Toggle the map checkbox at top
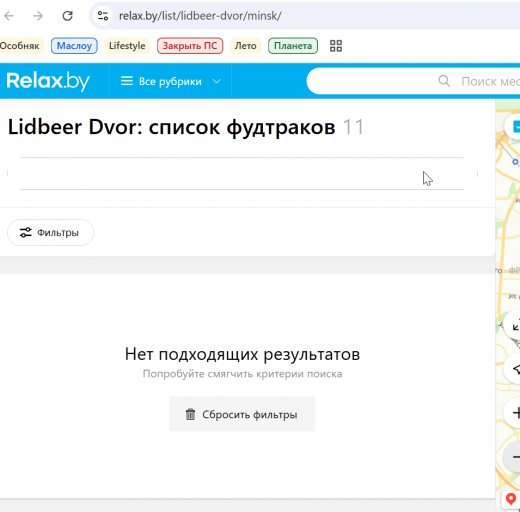Image resolution: width=520 pixels, height=512 pixels. click(516, 127)
